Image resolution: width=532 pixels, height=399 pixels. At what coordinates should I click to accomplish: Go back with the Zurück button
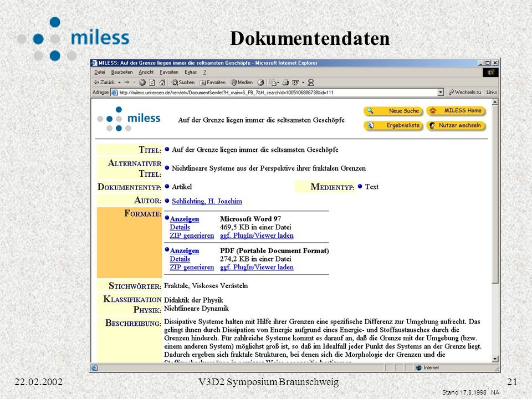pyautogui.click(x=104, y=82)
